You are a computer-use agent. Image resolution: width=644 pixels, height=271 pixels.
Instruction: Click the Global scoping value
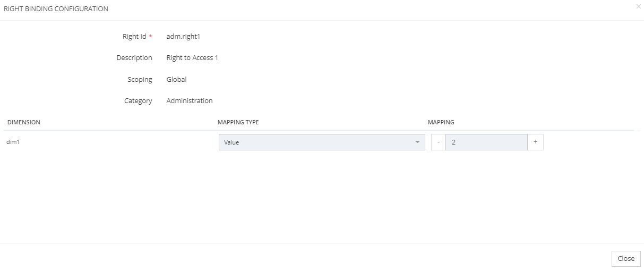point(176,80)
